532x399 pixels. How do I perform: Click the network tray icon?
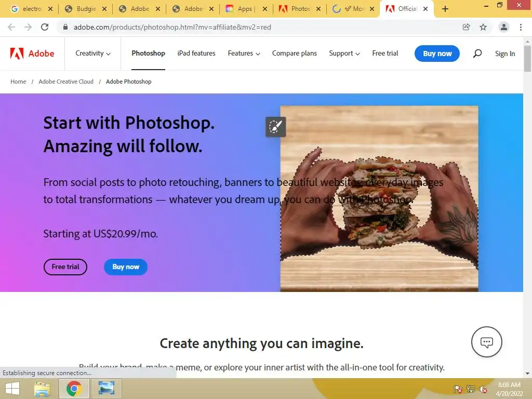(x=471, y=390)
